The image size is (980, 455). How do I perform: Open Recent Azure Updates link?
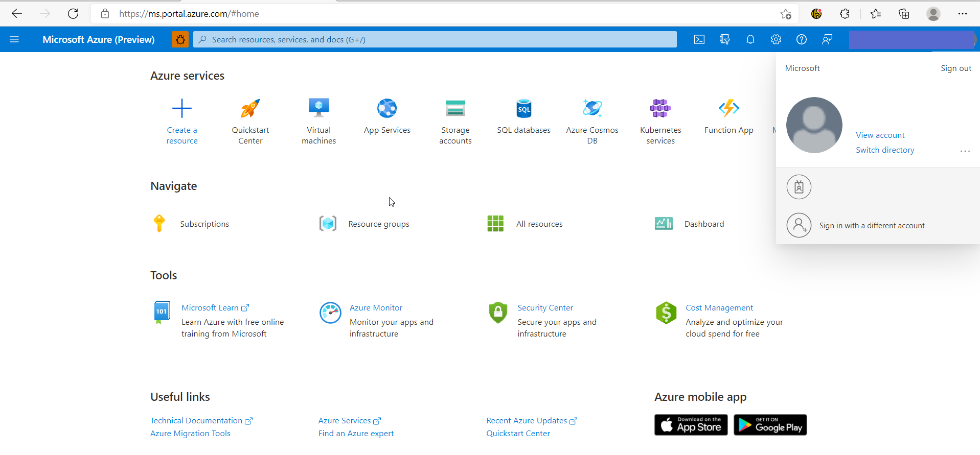pos(532,421)
